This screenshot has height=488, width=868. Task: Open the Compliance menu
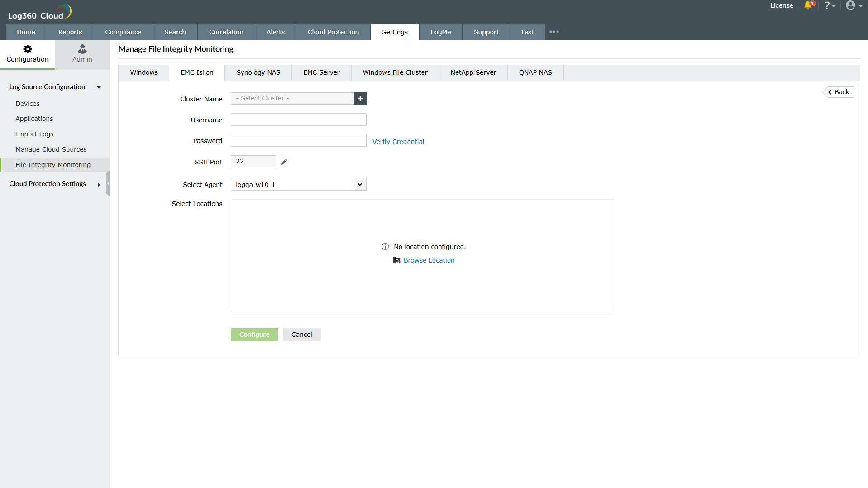(123, 32)
